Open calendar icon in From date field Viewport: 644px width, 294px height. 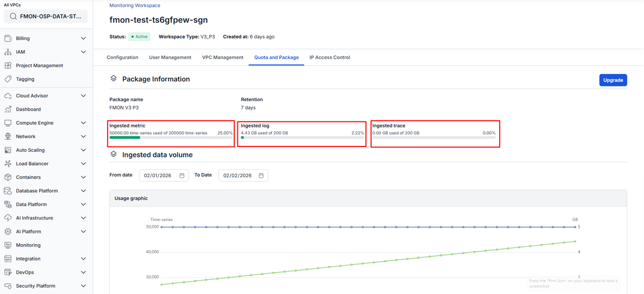[x=182, y=176]
